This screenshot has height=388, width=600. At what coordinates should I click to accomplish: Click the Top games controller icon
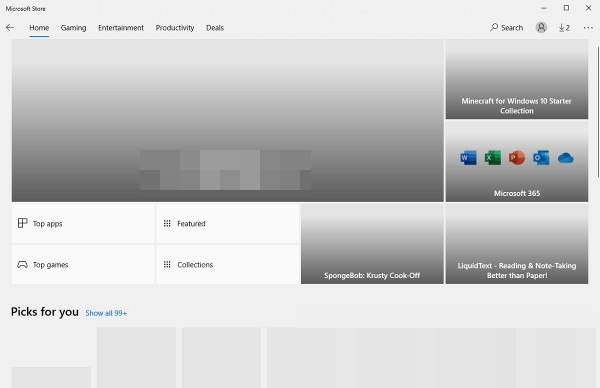[x=23, y=264]
